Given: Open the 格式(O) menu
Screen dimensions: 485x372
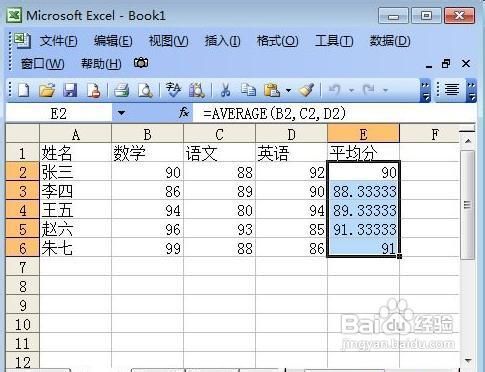Looking at the screenshot, I should [277, 41].
